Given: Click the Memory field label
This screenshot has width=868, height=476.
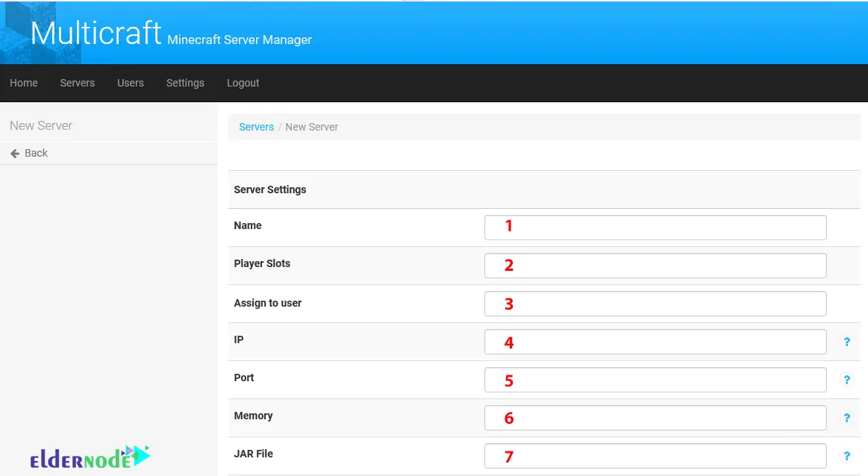Looking at the screenshot, I should coord(253,416).
